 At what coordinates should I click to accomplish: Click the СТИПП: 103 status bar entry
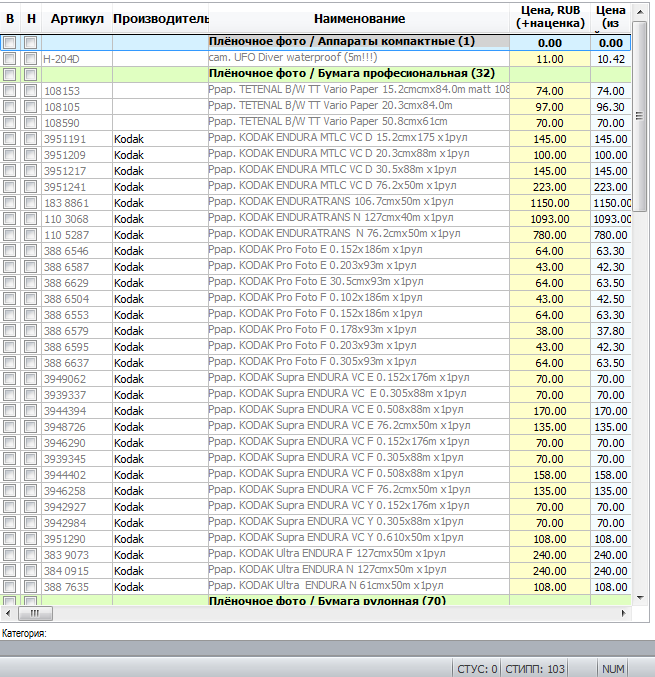click(535, 669)
